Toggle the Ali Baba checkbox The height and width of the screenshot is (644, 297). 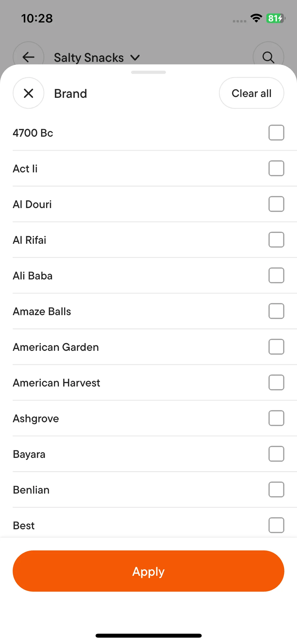[276, 275]
